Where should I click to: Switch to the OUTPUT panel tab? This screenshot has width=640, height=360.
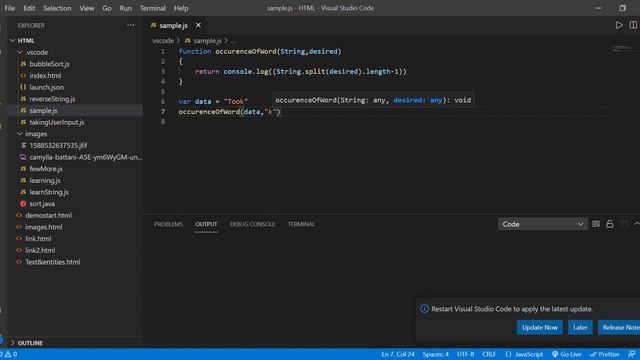click(206, 224)
